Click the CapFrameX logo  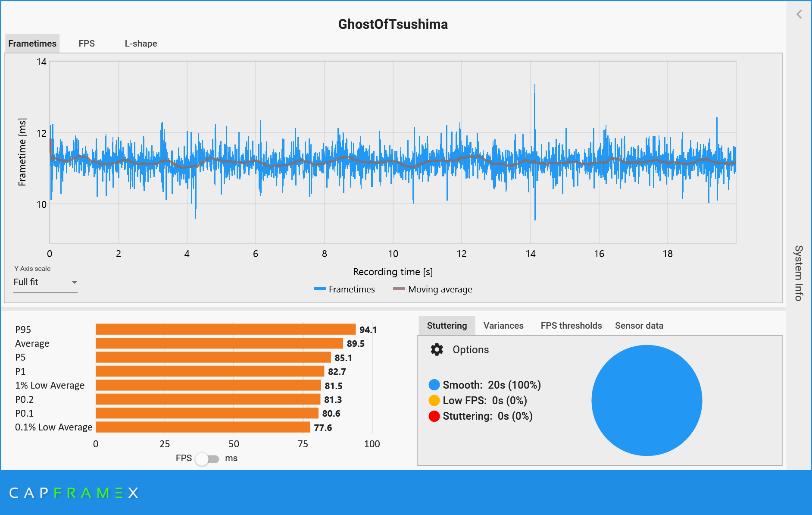pyautogui.click(x=74, y=493)
